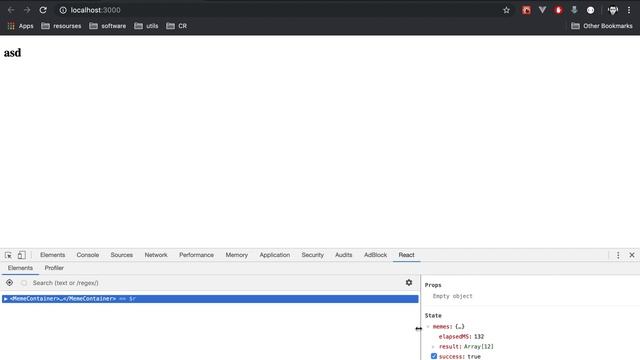Open the download arrow extension icon
This screenshot has height=360, width=640.
[574, 10]
